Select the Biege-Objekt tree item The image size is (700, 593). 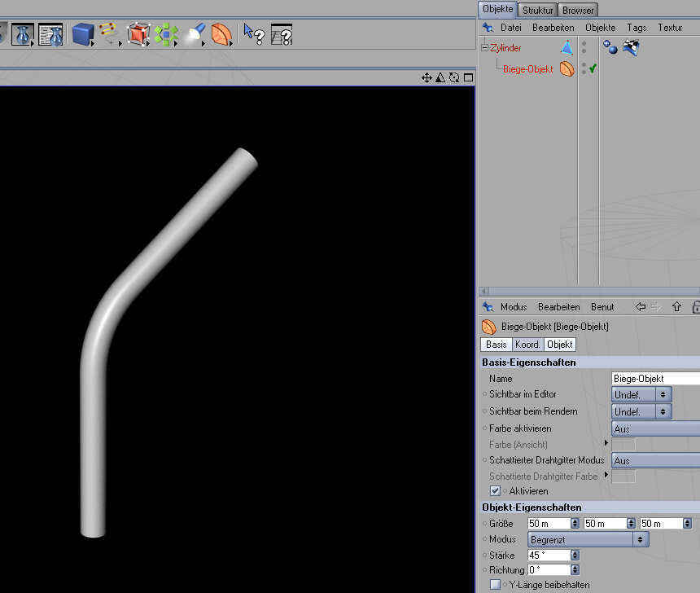527,68
